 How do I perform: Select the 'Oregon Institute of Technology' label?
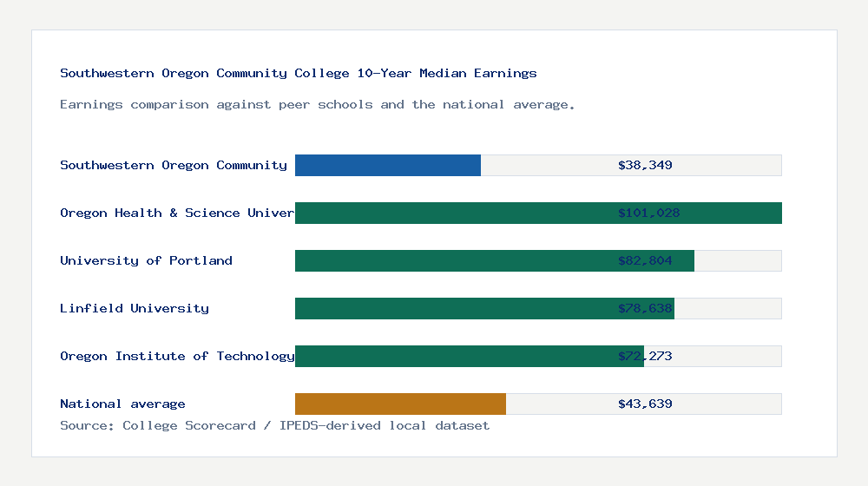point(177,356)
